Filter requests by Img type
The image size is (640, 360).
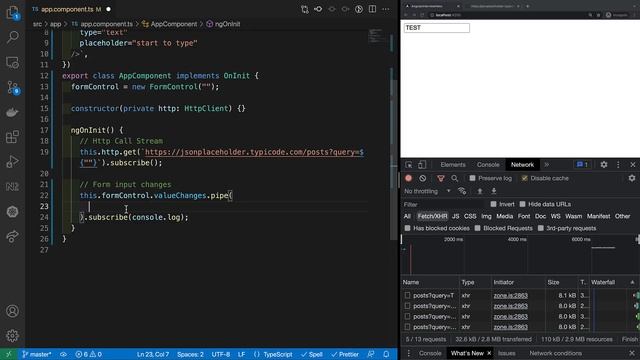pyautogui.click(x=486, y=216)
